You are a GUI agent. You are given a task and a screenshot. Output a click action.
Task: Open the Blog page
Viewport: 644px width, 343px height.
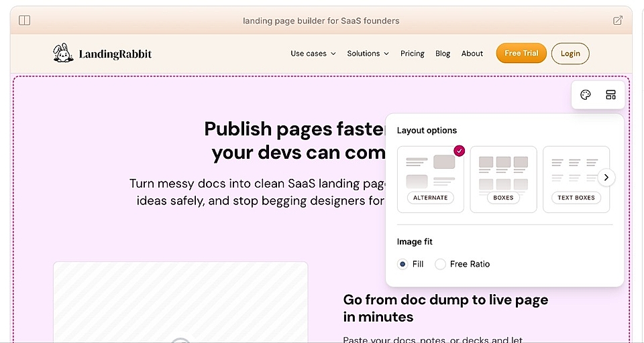click(x=443, y=54)
